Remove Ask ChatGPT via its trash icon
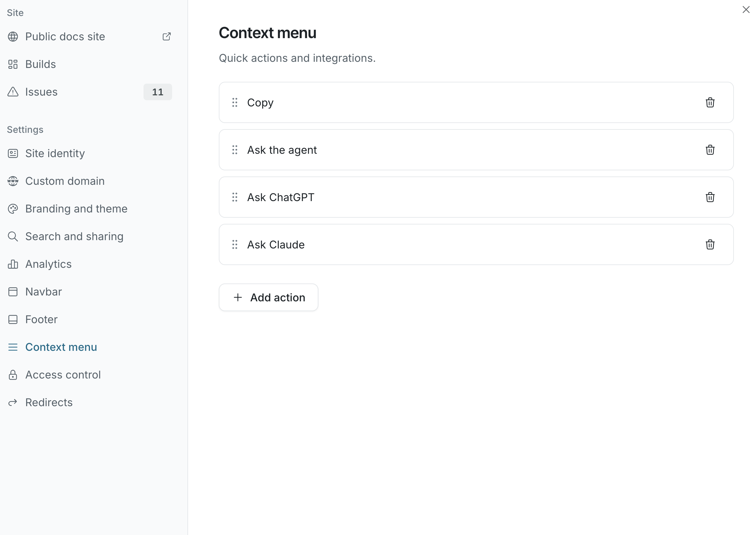756x535 pixels. pyautogui.click(x=710, y=197)
